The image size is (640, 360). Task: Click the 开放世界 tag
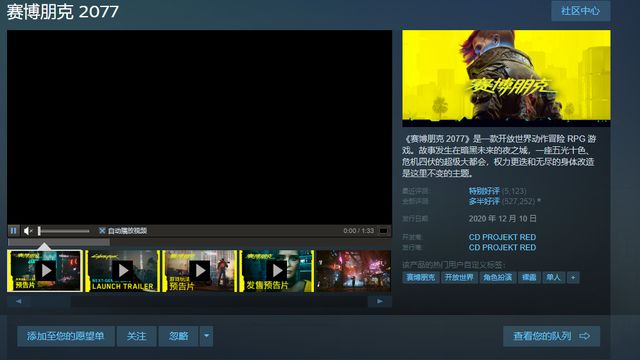click(459, 278)
